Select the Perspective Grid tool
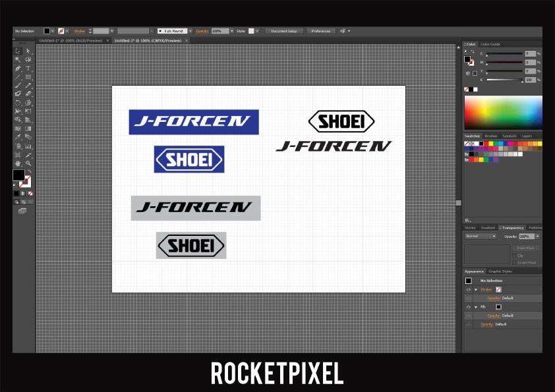The height and width of the screenshot is (392, 555). [x=28, y=120]
